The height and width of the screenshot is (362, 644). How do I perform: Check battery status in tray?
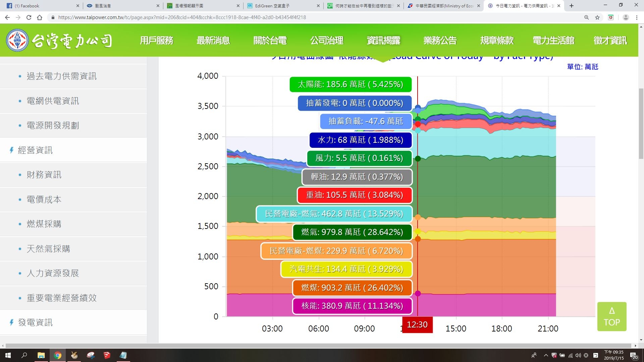(562, 355)
